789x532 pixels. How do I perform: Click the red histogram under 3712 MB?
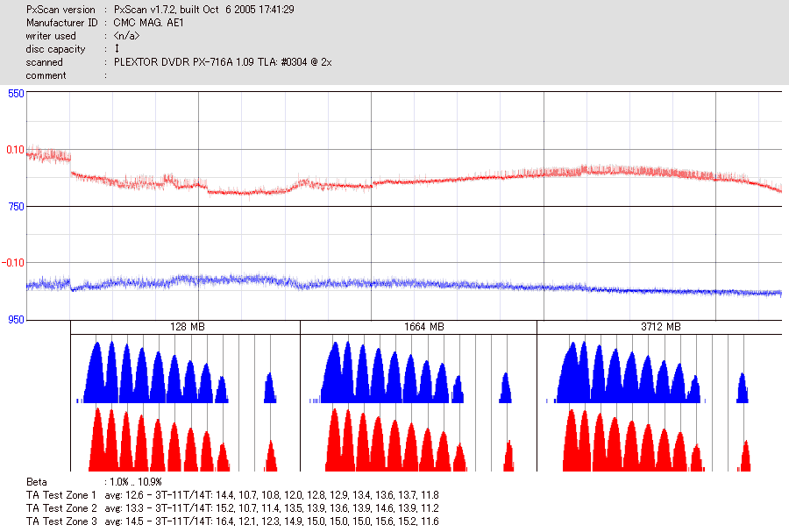coord(657,440)
